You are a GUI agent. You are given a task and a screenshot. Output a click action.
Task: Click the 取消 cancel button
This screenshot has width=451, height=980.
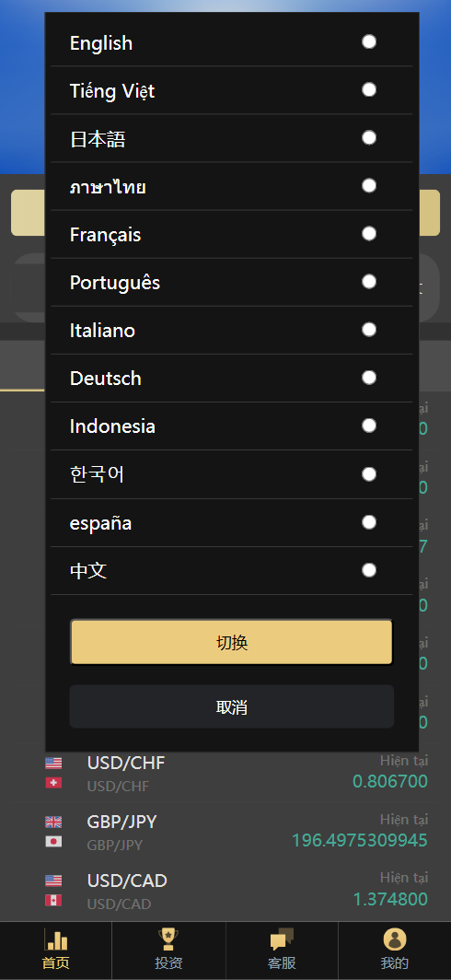[x=232, y=706]
